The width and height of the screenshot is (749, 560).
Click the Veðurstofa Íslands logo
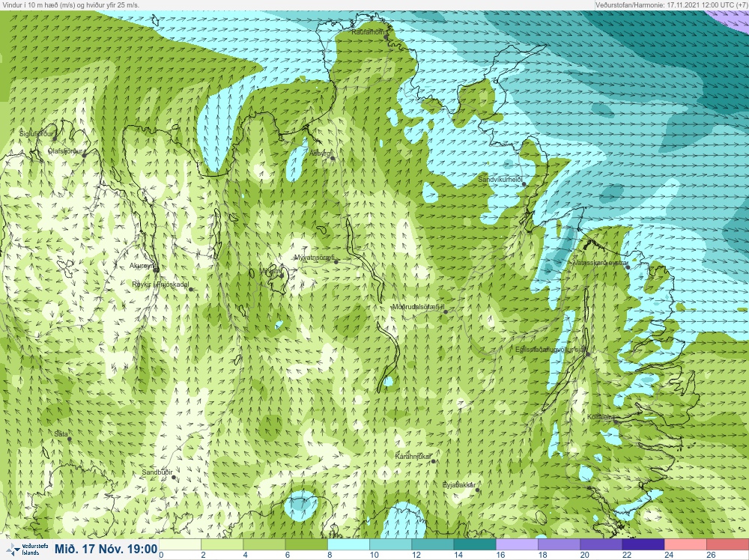click(x=28, y=549)
